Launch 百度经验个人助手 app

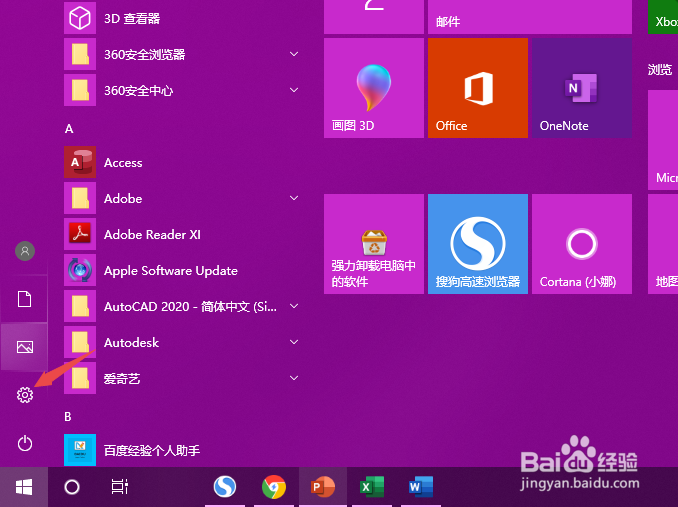(x=181, y=450)
